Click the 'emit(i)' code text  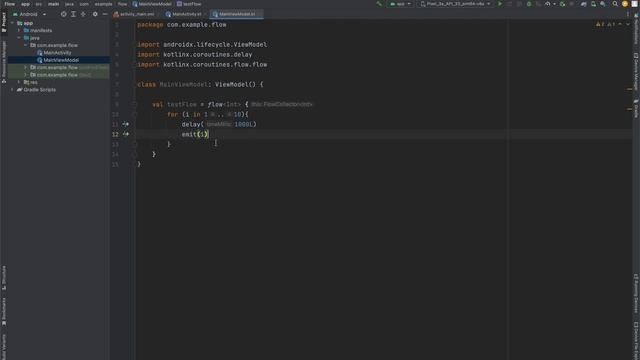click(x=195, y=134)
